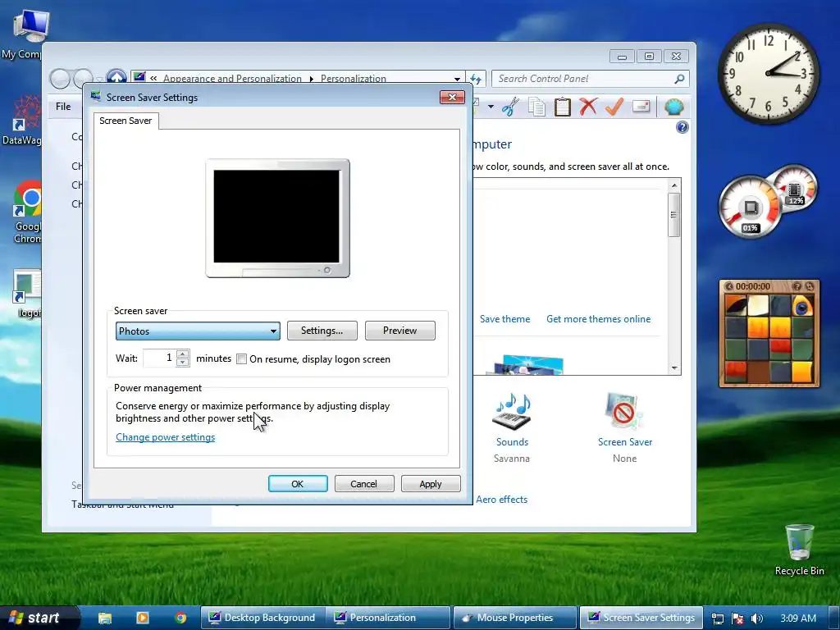Click the themes list scrollbar down arrow

(x=674, y=368)
